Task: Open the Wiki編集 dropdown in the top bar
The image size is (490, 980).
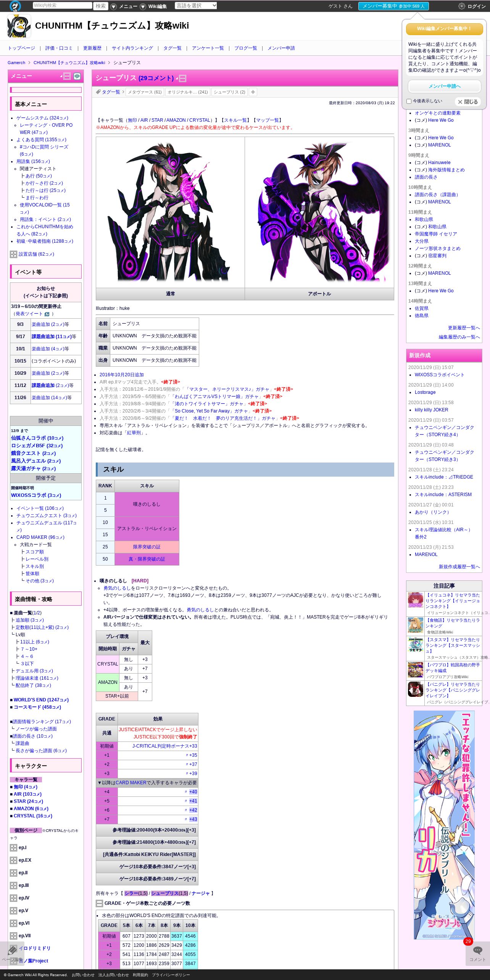Action: 153,6
